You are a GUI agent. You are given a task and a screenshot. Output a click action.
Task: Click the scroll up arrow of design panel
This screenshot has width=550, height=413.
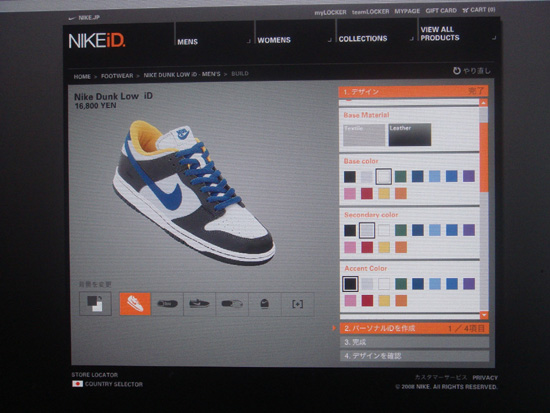tap(483, 103)
